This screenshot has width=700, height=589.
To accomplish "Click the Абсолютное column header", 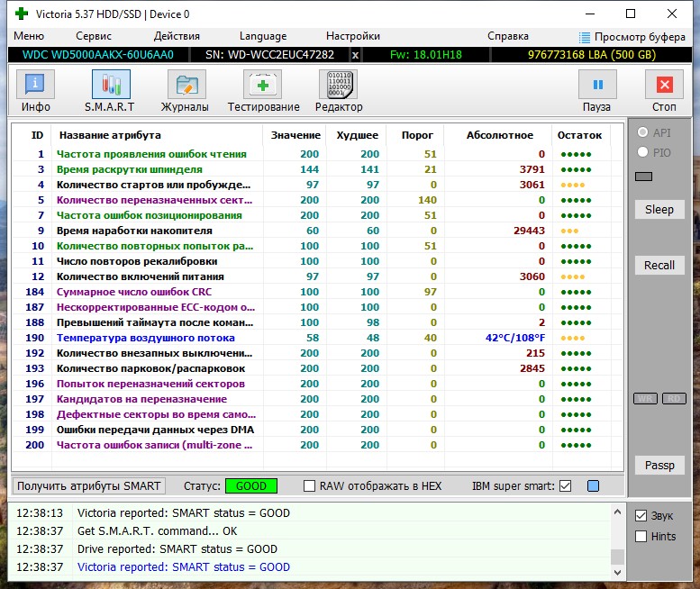I will [x=500, y=135].
